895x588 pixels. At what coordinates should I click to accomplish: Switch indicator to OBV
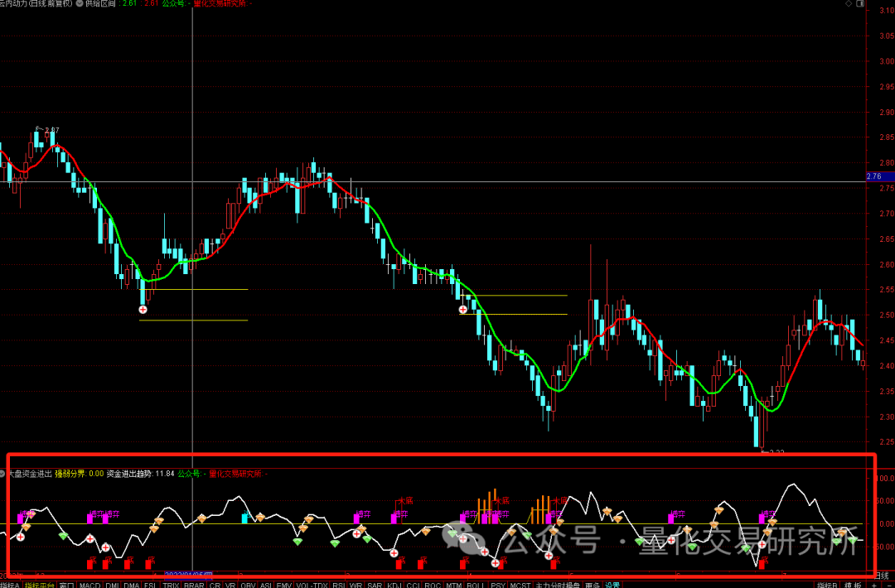pyautogui.click(x=248, y=586)
